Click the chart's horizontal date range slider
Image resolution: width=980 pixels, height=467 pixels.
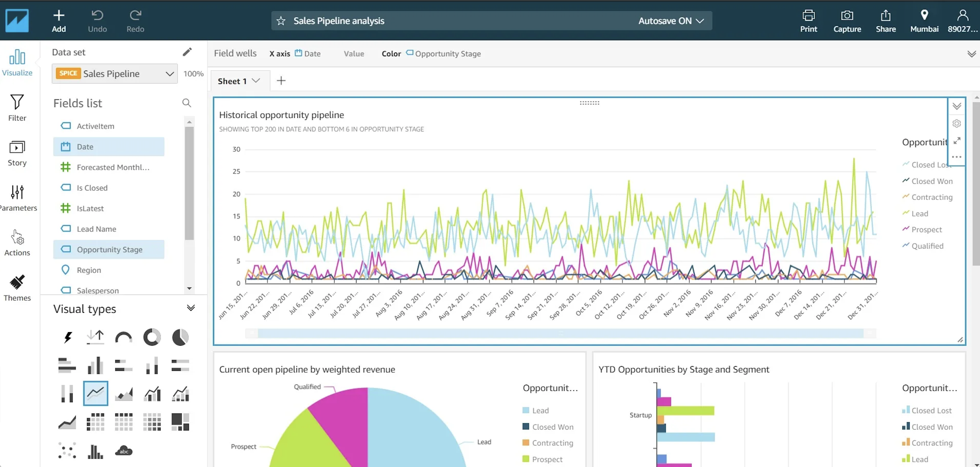560,333
